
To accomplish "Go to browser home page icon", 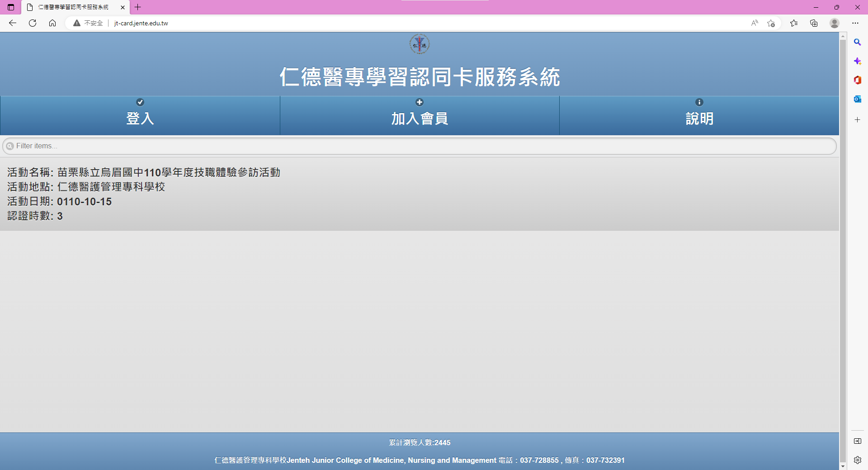I will point(52,23).
